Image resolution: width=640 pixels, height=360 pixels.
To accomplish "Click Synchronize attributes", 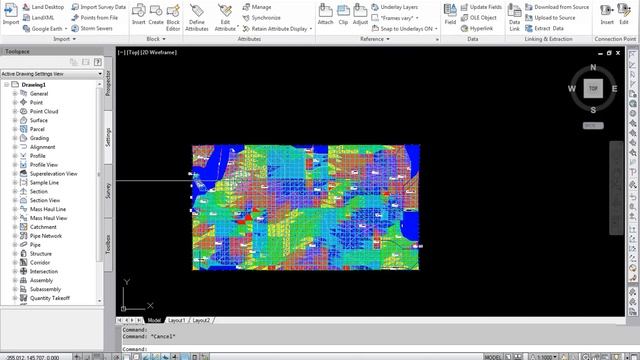I will click(x=262, y=18).
